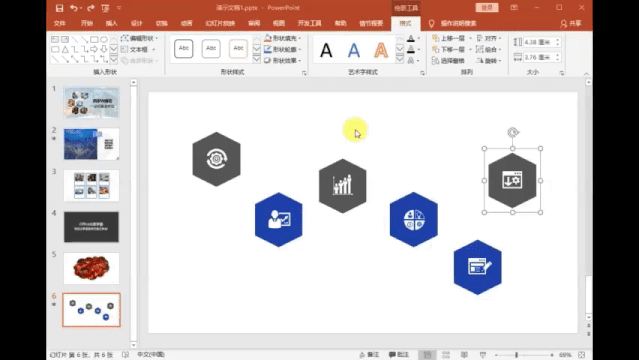Click the 操作说明搜索 Tell Me search box
The height and width of the screenshot is (360, 639).
pos(458,24)
